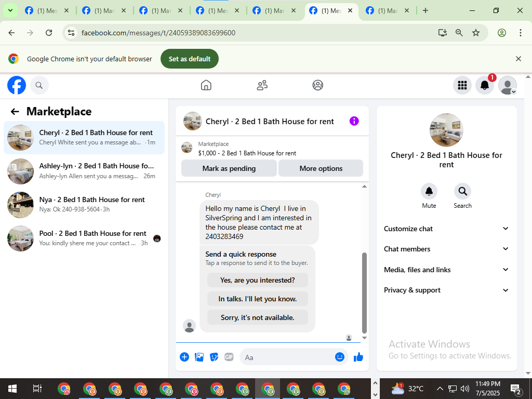
Task: Open the account profile avatar menu
Action: click(x=507, y=85)
